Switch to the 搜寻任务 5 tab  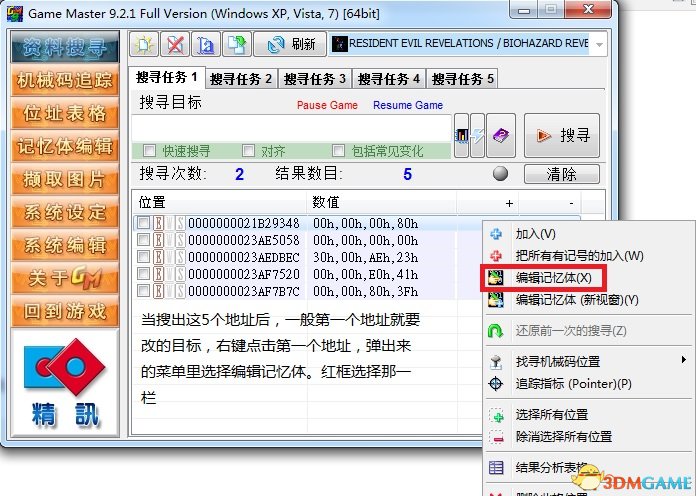click(x=463, y=79)
